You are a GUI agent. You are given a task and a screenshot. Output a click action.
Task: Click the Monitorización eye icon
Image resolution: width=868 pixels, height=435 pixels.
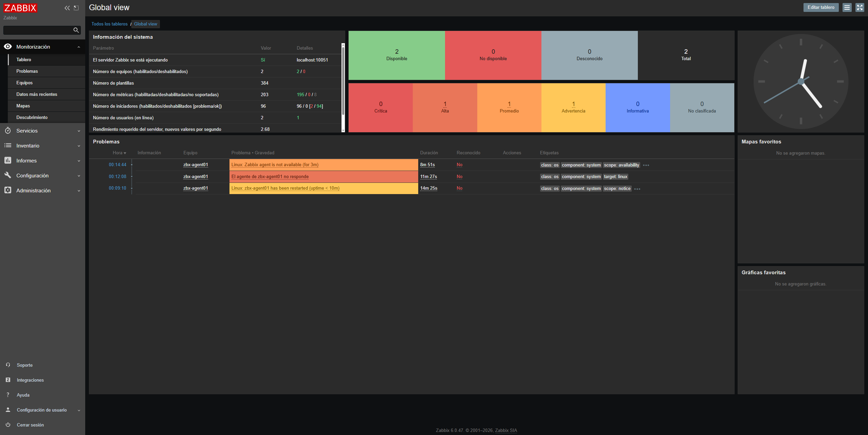click(x=8, y=47)
